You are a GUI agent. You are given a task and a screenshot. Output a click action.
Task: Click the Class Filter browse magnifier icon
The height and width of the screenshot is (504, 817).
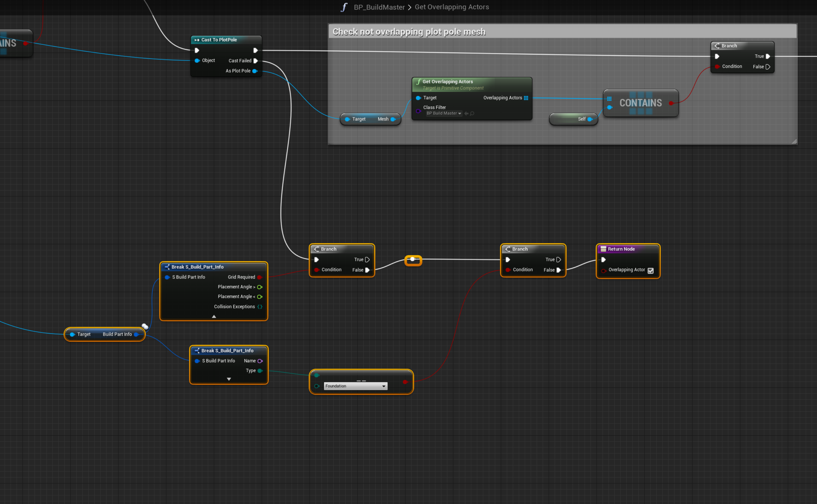(472, 114)
